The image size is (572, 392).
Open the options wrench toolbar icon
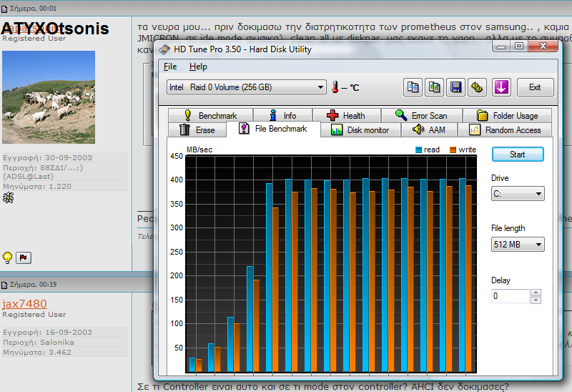coord(477,87)
